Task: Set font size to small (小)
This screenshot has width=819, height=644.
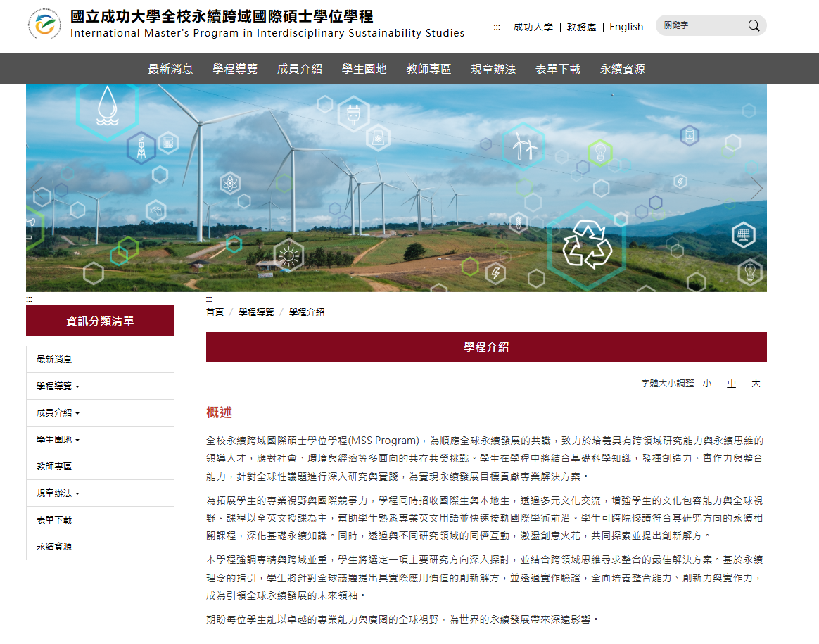Action: point(706,384)
